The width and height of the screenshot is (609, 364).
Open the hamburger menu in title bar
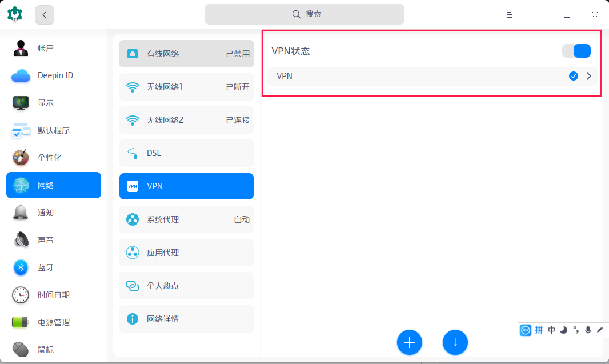pos(509,15)
